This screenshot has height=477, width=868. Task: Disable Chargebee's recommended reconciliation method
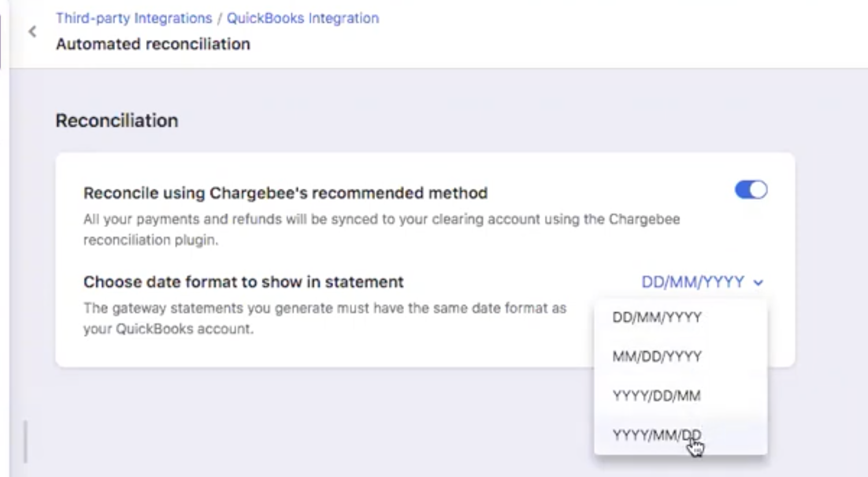750,189
